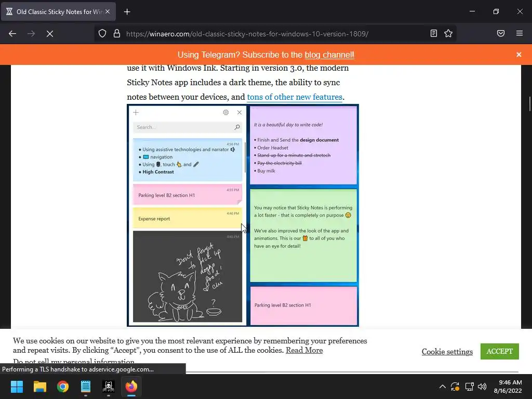Go back to the previous page
The width and height of the screenshot is (532, 399).
[12, 34]
